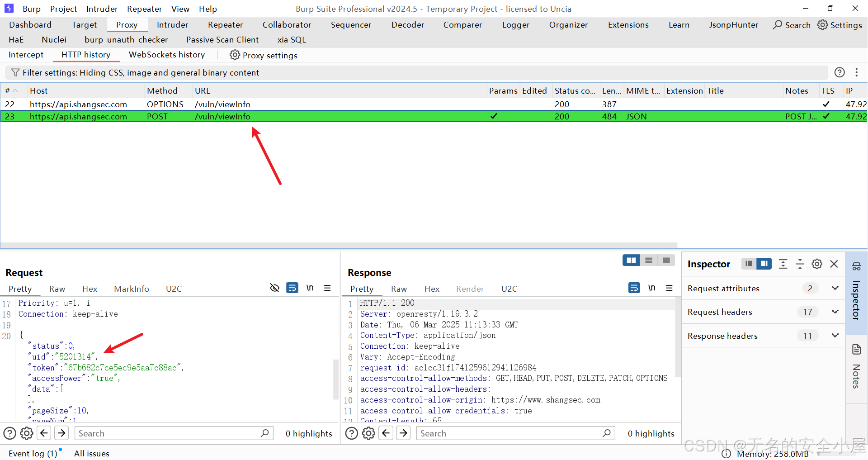Image resolution: width=868 pixels, height=460 pixels.
Task: Click the Request search input field
Action: point(174,433)
